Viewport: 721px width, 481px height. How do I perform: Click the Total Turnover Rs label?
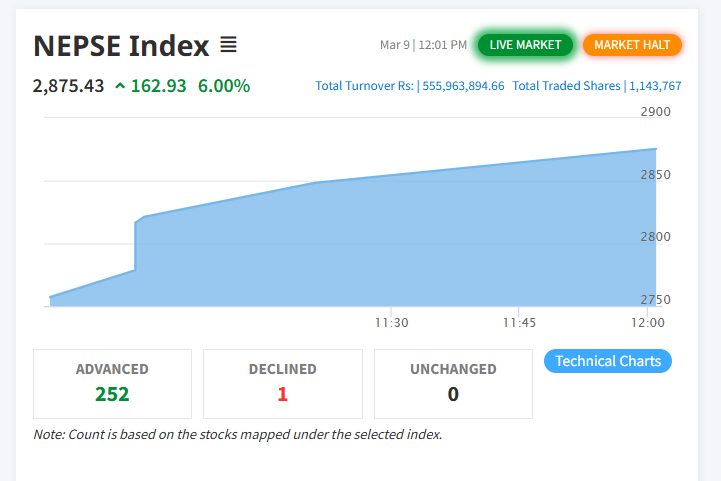364,86
